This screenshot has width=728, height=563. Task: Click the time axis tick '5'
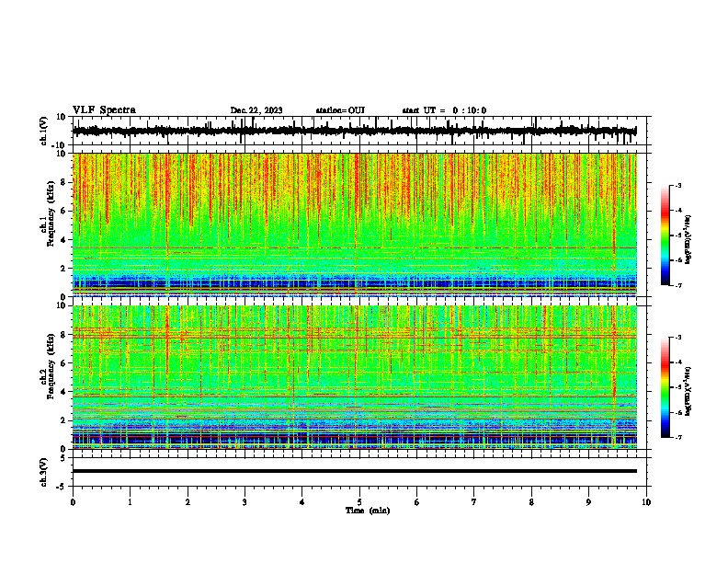point(359,502)
